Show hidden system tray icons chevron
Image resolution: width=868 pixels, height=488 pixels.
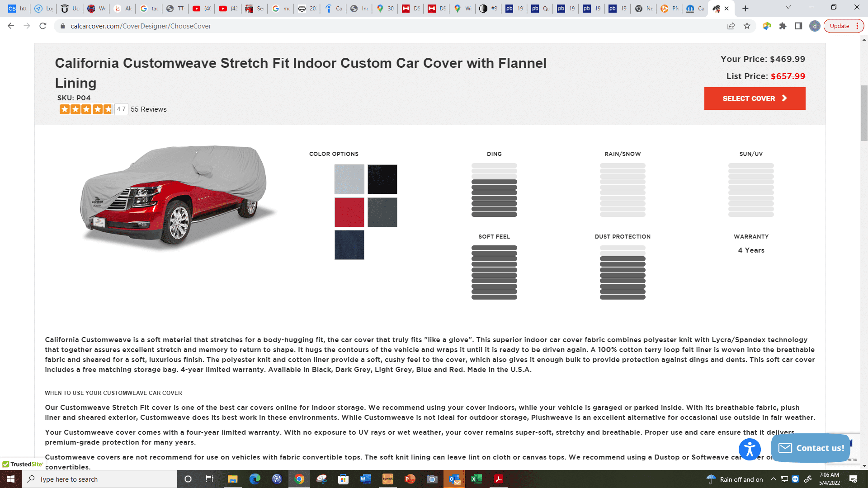[x=773, y=479]
